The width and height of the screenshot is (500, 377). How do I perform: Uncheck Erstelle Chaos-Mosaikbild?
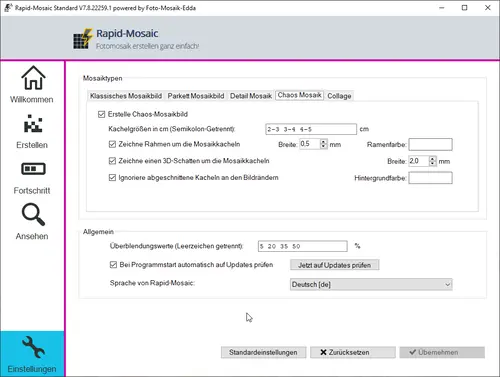(102, 114)
